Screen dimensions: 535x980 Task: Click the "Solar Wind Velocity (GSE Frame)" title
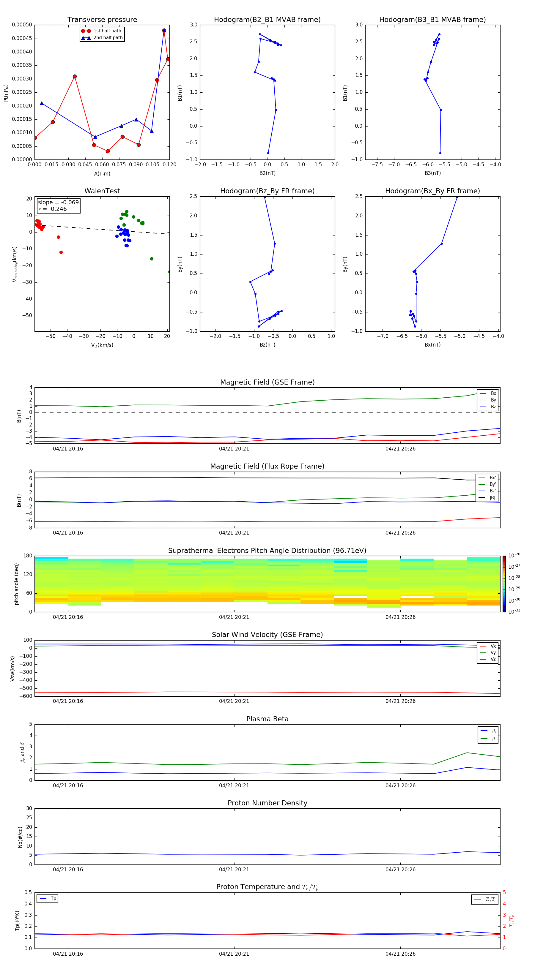[x=267, y=635]
